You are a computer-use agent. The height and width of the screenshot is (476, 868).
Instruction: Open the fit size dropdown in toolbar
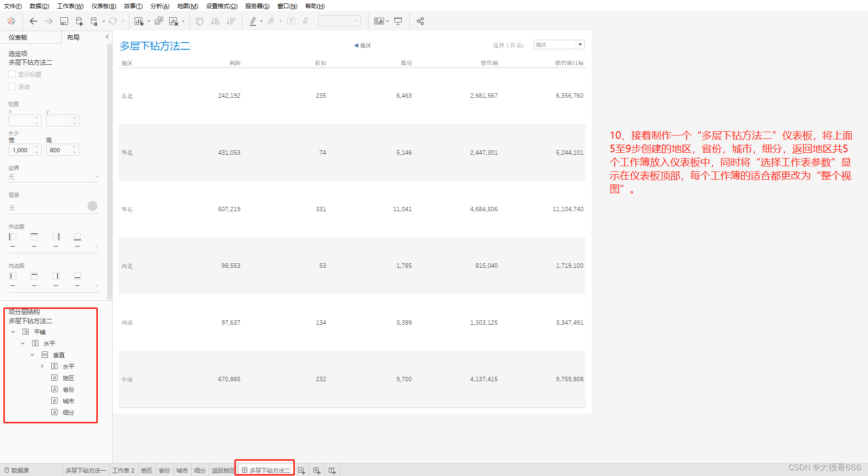click(x=339, y=21)
